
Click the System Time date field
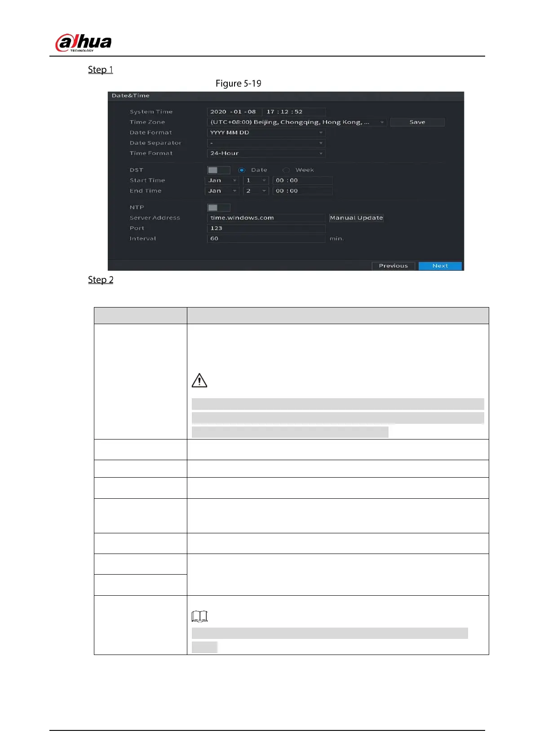tap(234, 112)
